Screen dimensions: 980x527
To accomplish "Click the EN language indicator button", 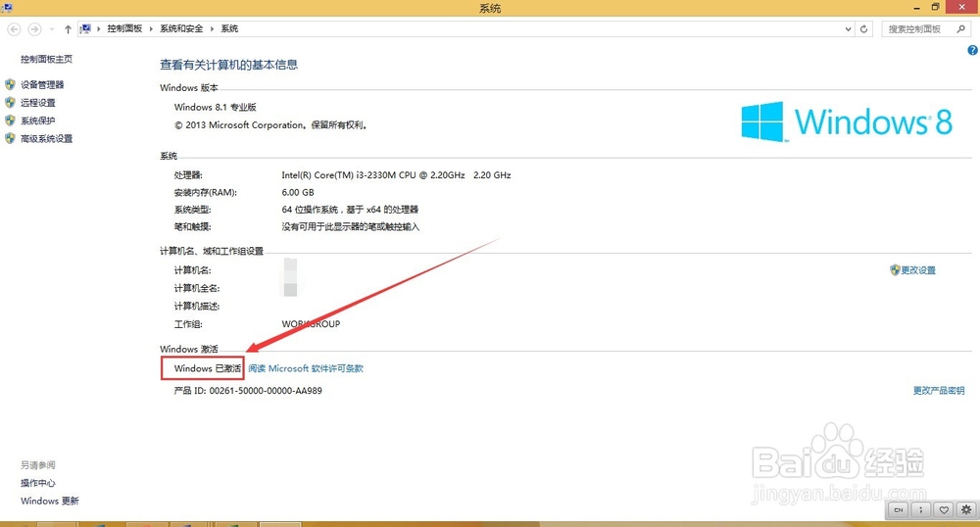I will pos(898,510).
